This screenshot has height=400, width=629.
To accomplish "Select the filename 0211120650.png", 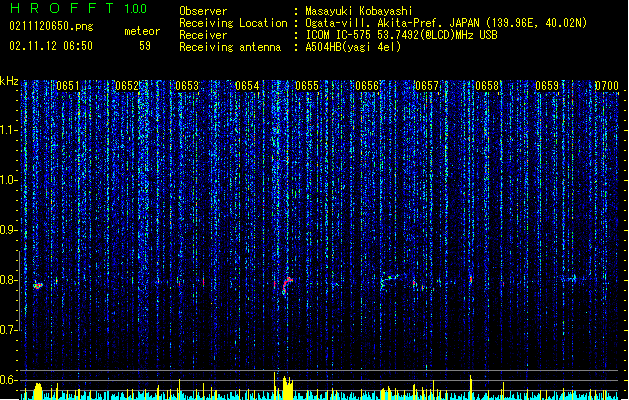I will coord(51,26).
